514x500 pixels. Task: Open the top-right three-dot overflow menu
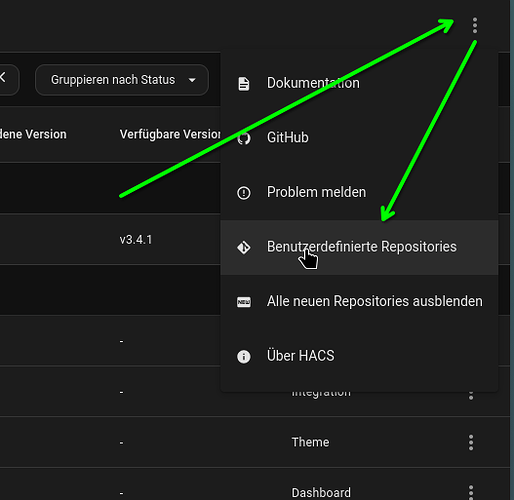click(475, 25)
